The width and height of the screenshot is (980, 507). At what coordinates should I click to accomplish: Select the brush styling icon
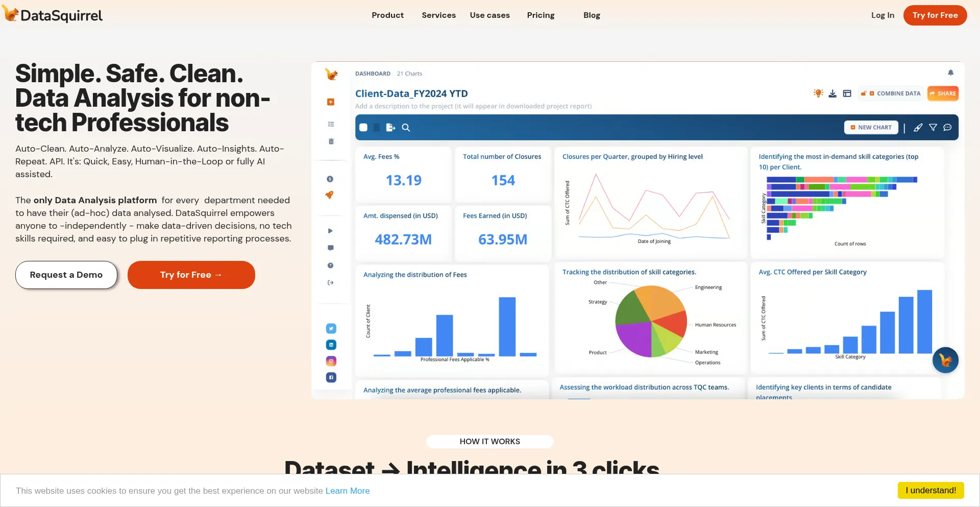[x=918, y=127]
